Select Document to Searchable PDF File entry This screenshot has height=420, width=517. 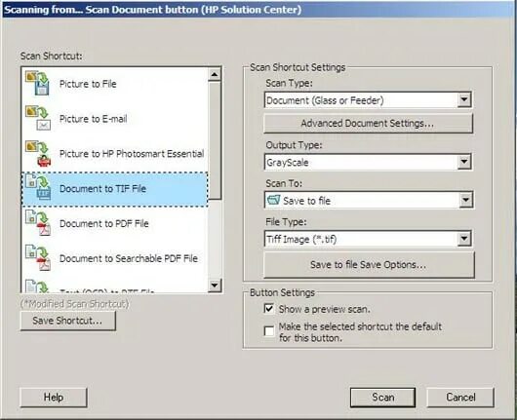coord(115,258)
